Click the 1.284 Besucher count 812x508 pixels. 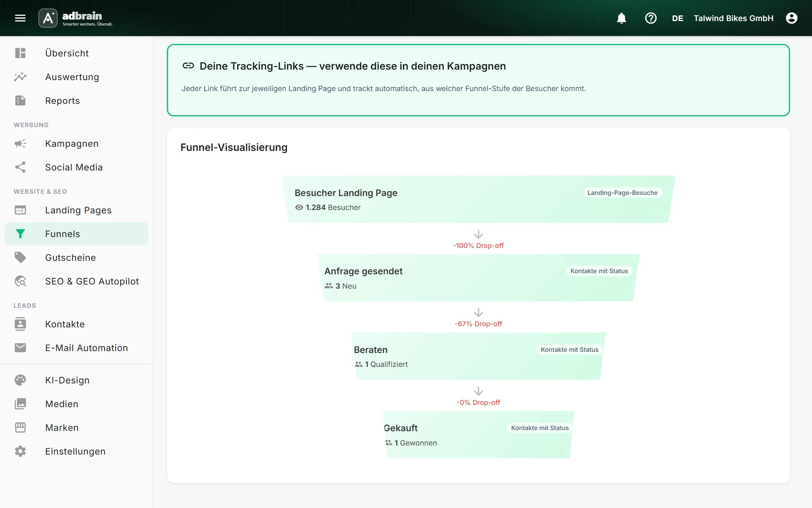tap(328, 207)
